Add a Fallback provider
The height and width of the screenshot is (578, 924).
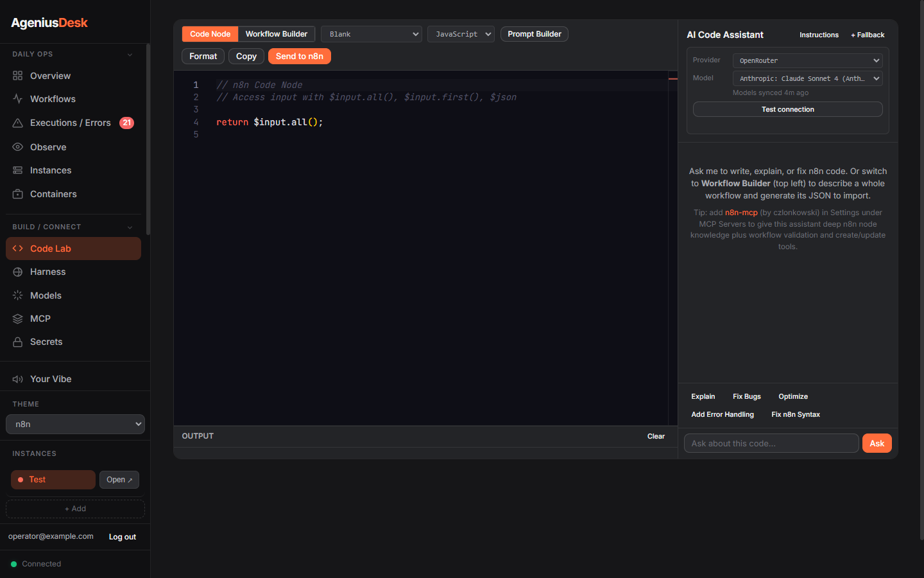point(868,35)
